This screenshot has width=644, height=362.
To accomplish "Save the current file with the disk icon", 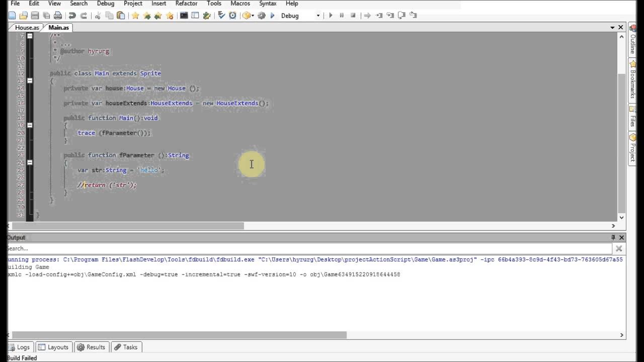I will coord(35,16).
